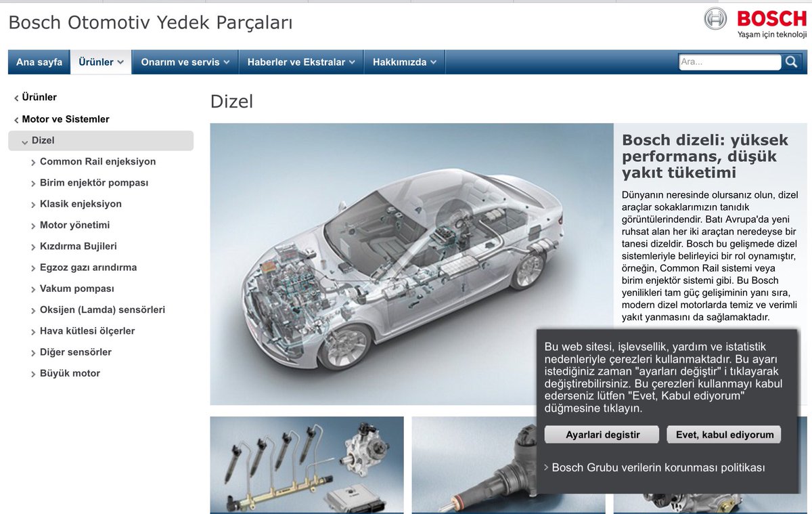This screenshot has width=812, height=514.
Task: Click the Bosch dizeli headline text
Action: [x=705, y=156]
